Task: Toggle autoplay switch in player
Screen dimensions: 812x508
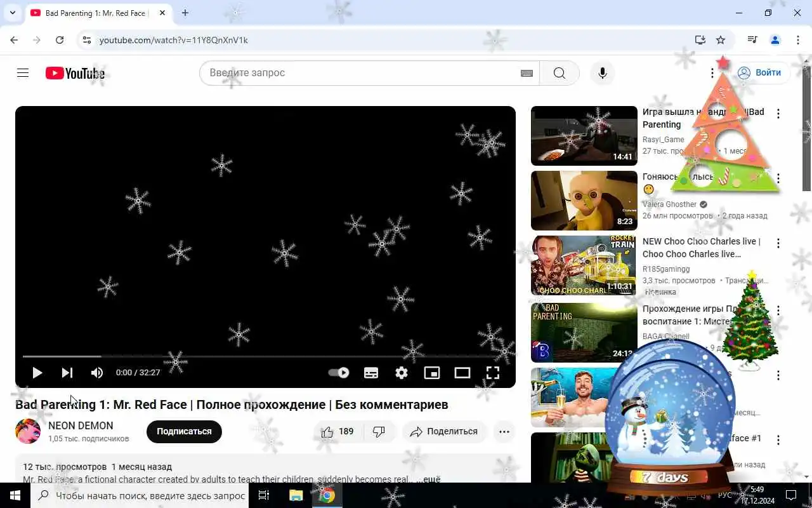Action: click(339, 373)
